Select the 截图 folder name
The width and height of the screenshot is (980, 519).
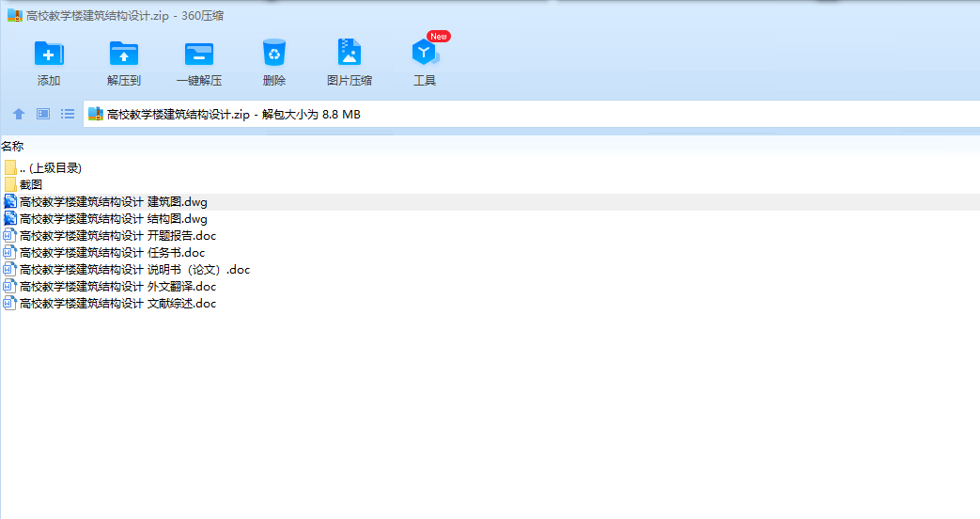[x=31, y=184]
